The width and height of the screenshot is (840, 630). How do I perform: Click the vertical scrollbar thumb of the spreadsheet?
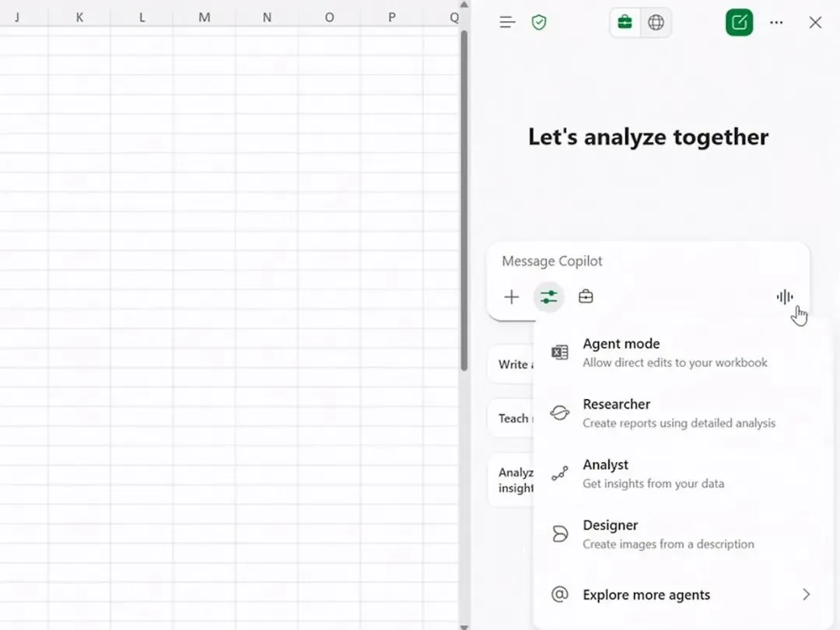(464, 201)
